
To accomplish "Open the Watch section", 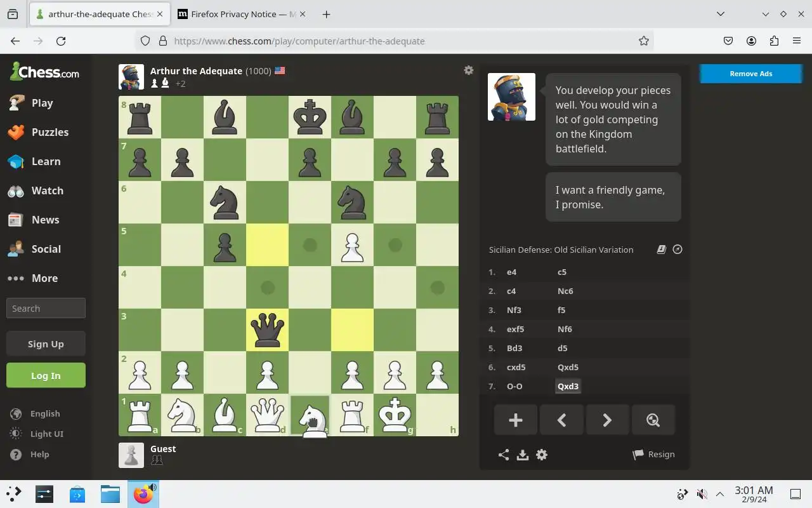I will coord(45,190).
